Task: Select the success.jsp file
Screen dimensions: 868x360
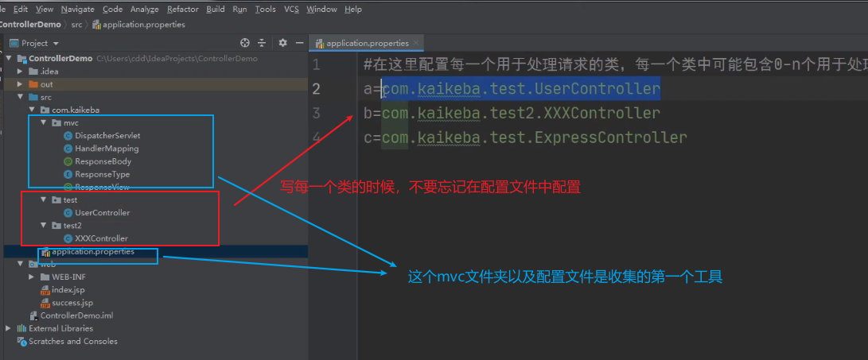Action: pyautogui.click(x=72, y=303)
